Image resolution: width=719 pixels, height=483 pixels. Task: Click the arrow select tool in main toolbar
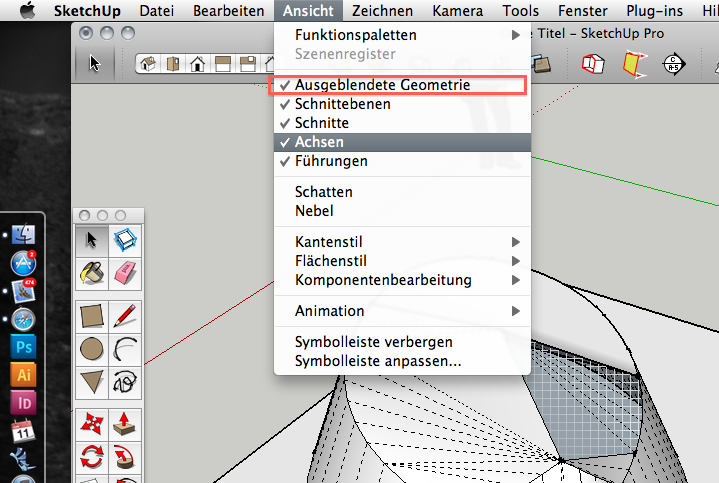coord(94,63)
